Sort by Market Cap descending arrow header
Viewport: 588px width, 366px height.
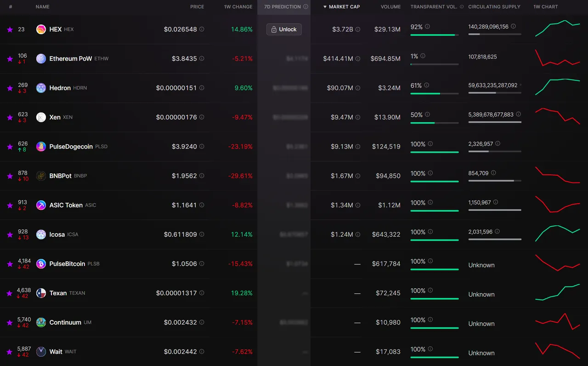(341, 7)
